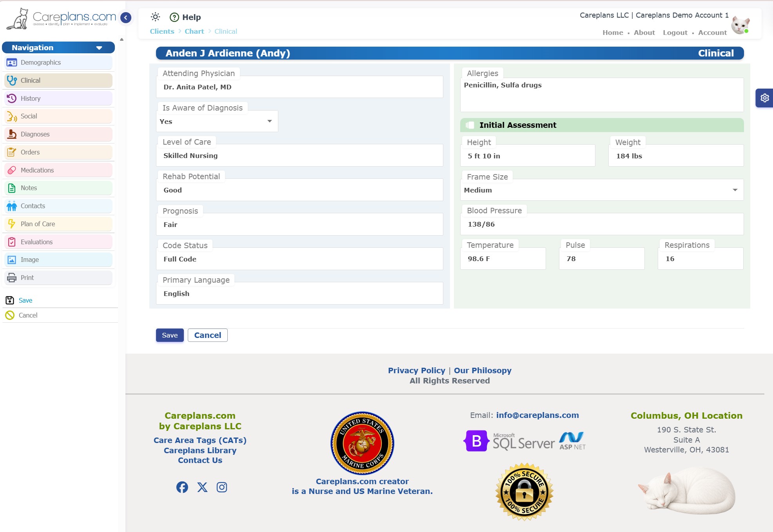Click the Notes document icon
The image size is (773, 532).
coord(12,188)
